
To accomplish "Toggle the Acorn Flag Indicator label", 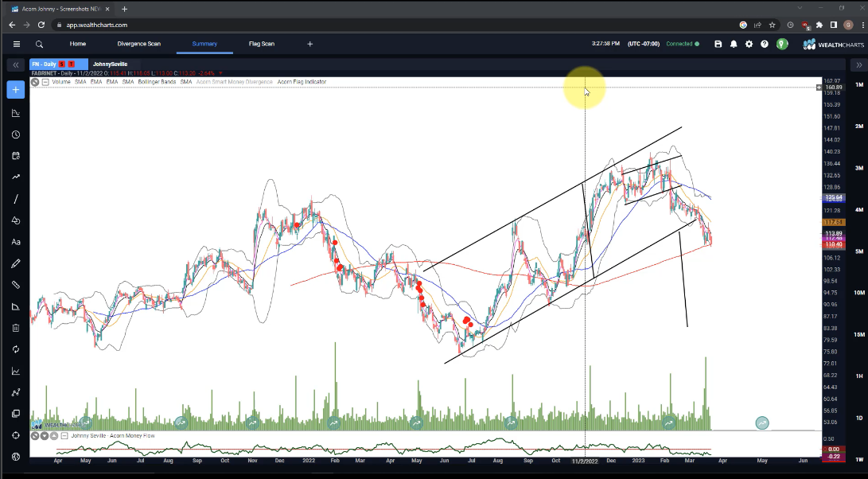I will (302, 82).
